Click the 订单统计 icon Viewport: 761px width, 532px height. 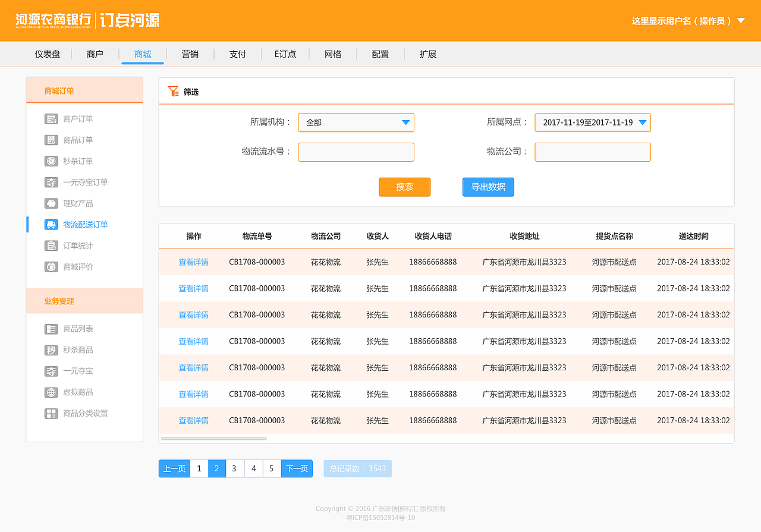coord(51,245)
